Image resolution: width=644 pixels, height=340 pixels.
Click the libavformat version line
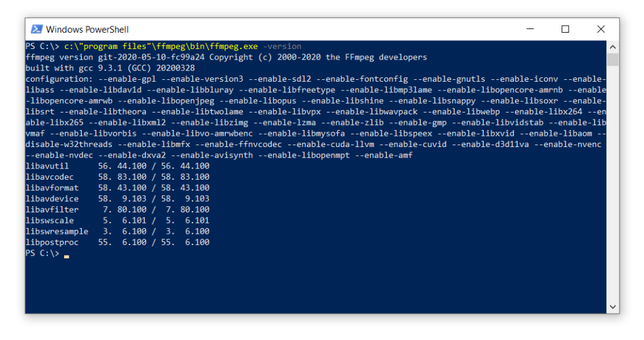pos(118,188)
